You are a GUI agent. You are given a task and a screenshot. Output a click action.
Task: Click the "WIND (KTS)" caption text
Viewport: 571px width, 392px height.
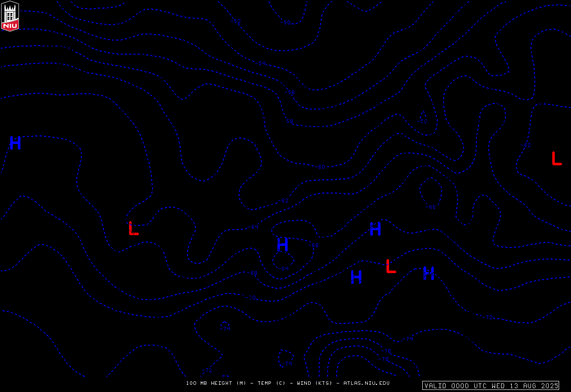[315, 383]
